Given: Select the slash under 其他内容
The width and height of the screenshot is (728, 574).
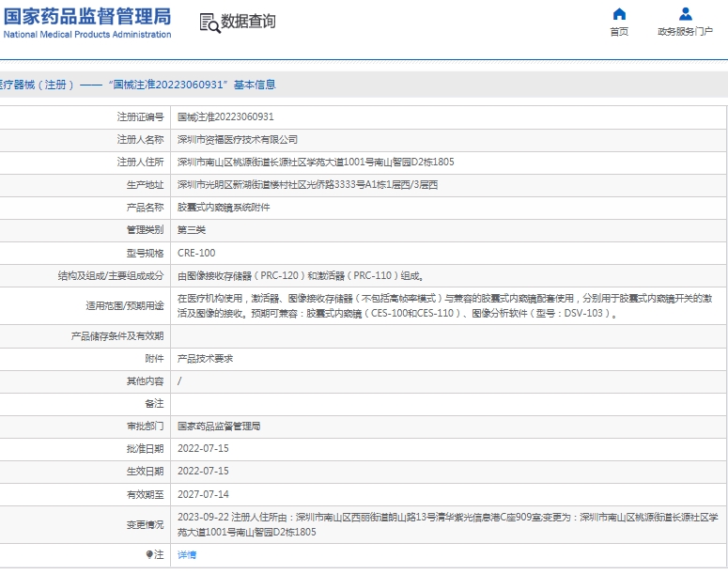Looking at the screenshot, I should coord(179,381).
